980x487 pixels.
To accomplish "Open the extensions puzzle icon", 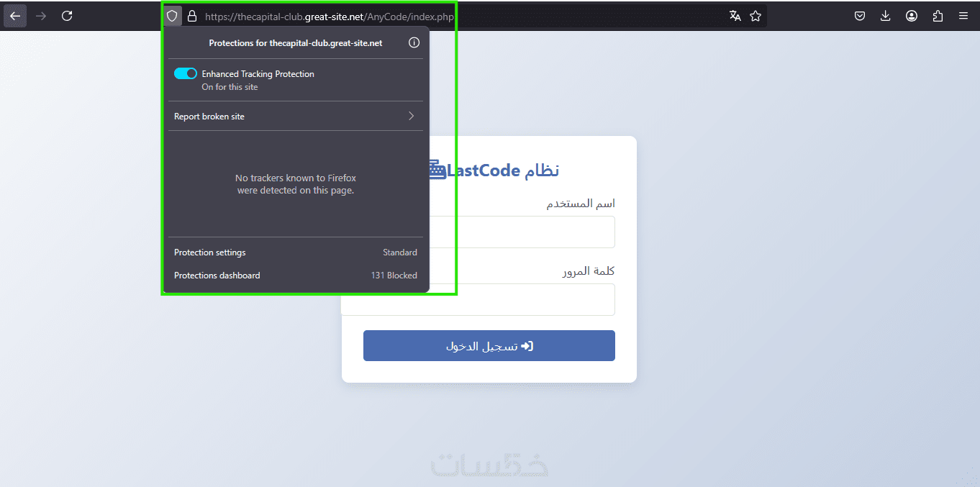I will tap(938, 16).
